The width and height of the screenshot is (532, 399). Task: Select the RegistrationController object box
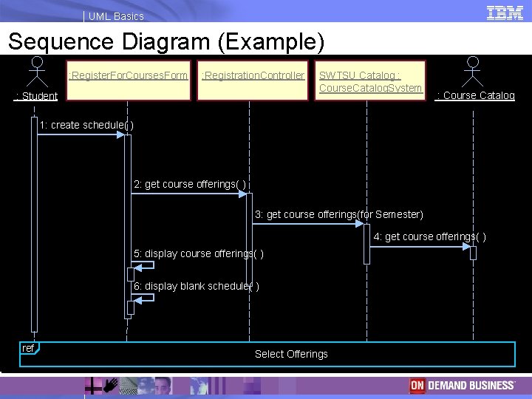click(253, 81)
